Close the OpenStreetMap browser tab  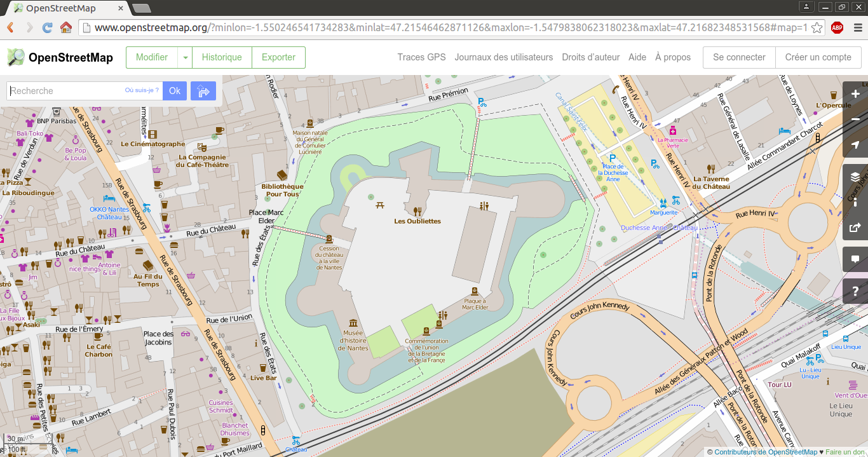point(121,8)
